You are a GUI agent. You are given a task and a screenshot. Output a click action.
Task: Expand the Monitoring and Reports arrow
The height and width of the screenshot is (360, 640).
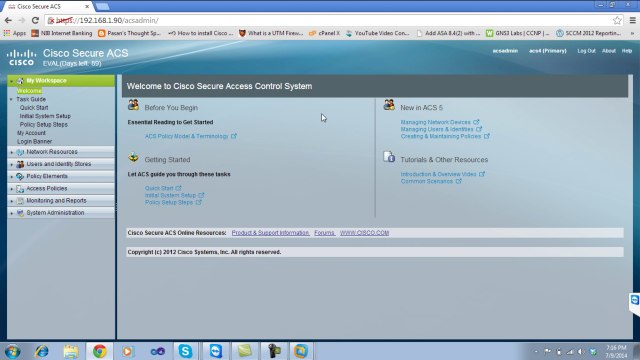[11, 201]
